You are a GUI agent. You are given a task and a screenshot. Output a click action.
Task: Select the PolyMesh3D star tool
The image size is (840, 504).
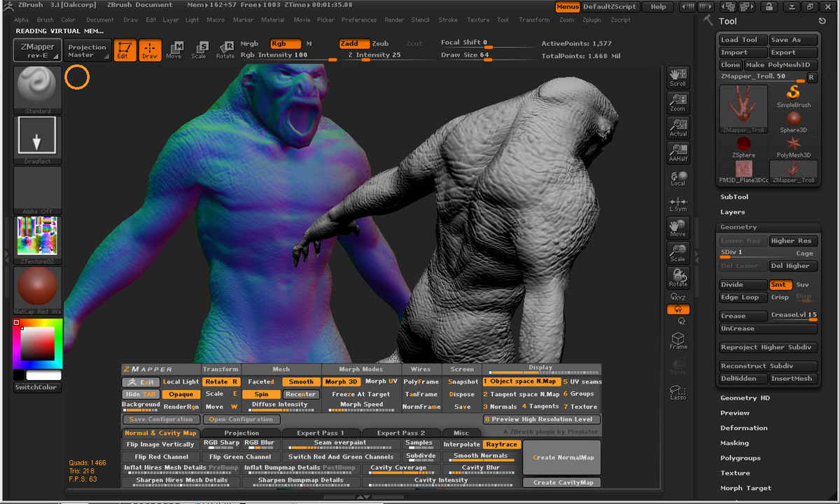click(794, 147)
